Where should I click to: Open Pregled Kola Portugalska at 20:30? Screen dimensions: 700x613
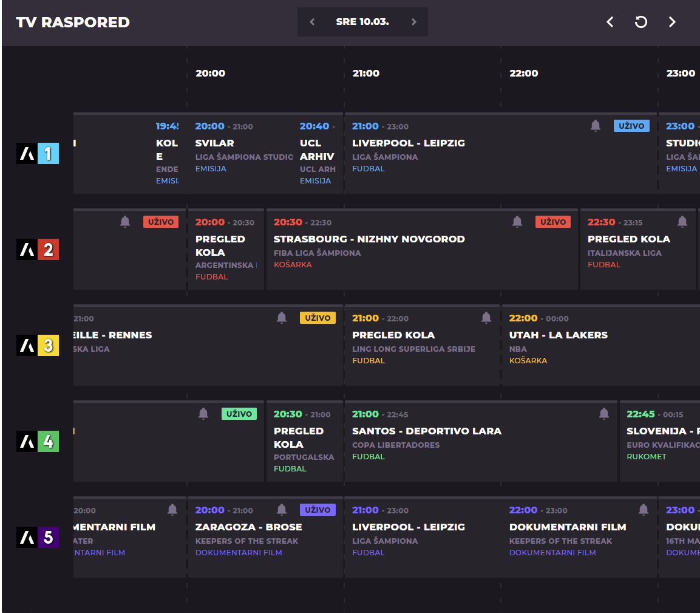(x=304, y=442)
